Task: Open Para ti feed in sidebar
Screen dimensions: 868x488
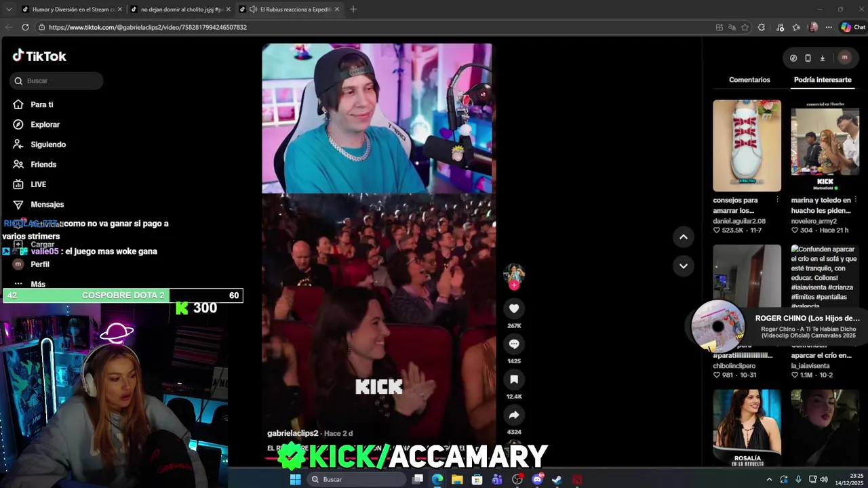Action: pyautogui.click(x=33, y=104)
